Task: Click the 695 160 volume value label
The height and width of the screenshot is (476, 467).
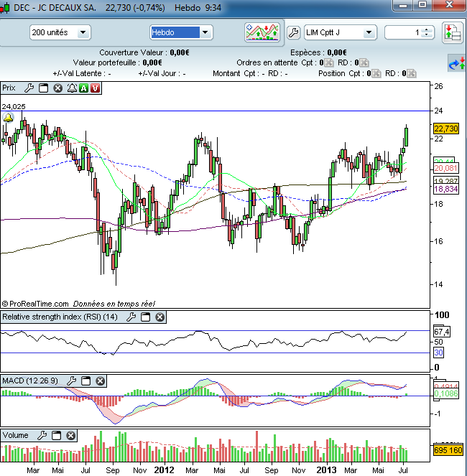Action: 448,450
